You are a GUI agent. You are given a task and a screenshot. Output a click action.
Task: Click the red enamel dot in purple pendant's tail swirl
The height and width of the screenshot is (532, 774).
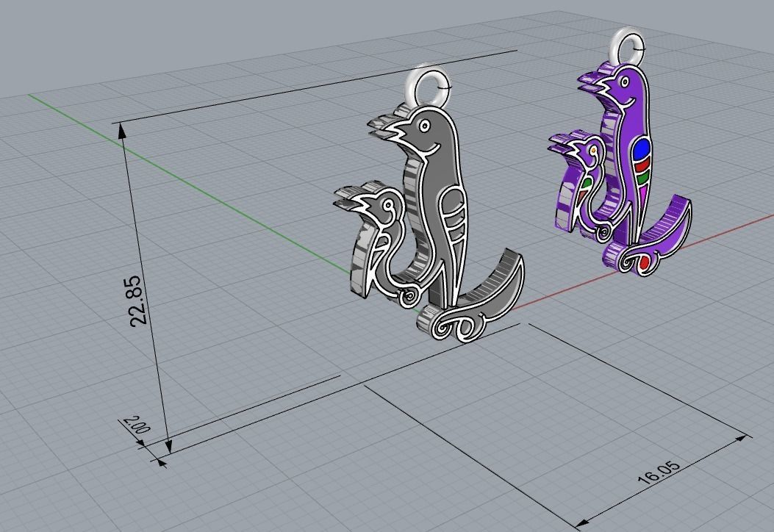[644, 262]
